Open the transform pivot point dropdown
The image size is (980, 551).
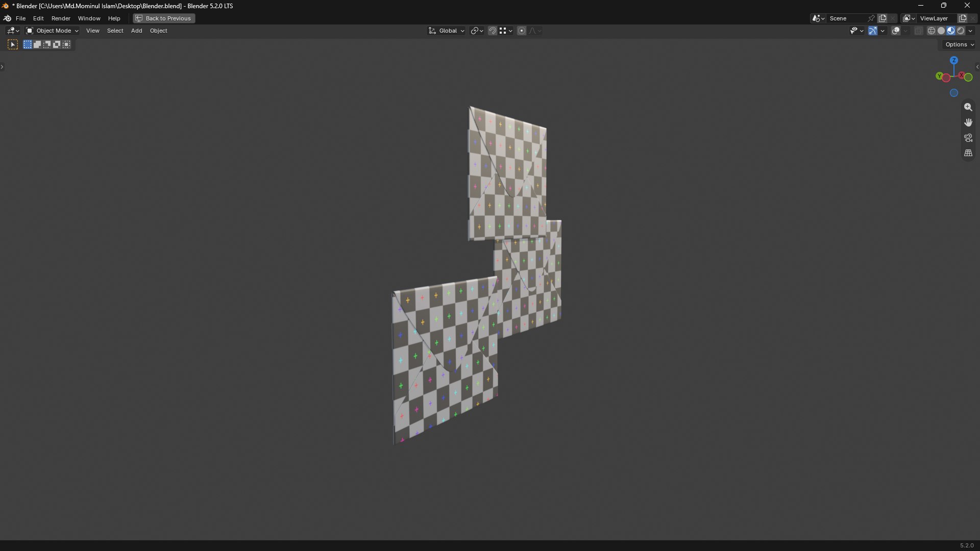477,31
